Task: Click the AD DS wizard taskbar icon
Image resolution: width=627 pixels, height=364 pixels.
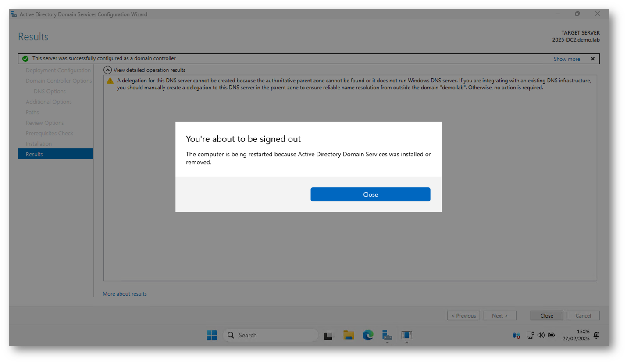Action: pos(406,336)
